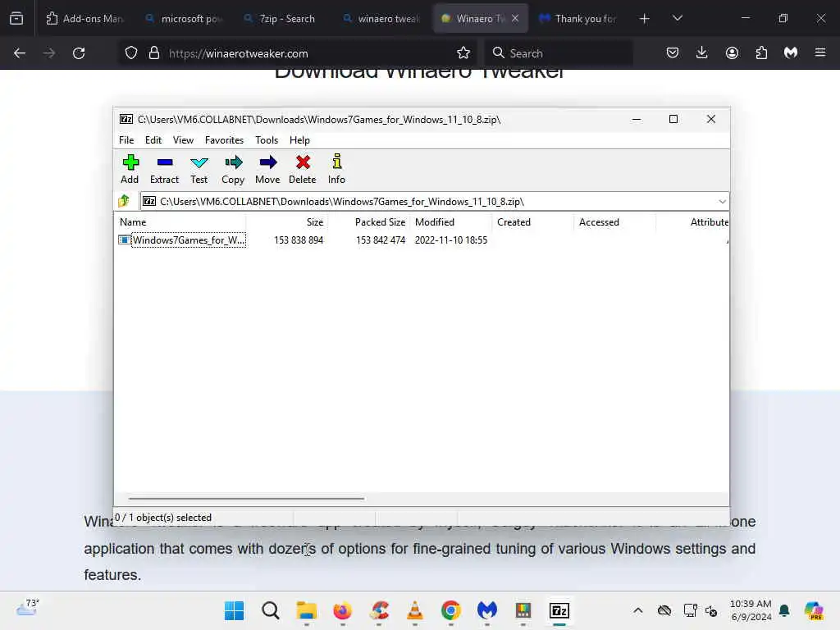Open Firefox account icon

pos(732,53)
